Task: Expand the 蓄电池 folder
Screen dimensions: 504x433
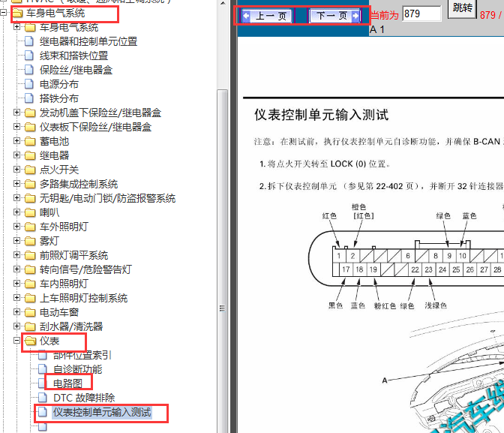Action: point(16,140)
